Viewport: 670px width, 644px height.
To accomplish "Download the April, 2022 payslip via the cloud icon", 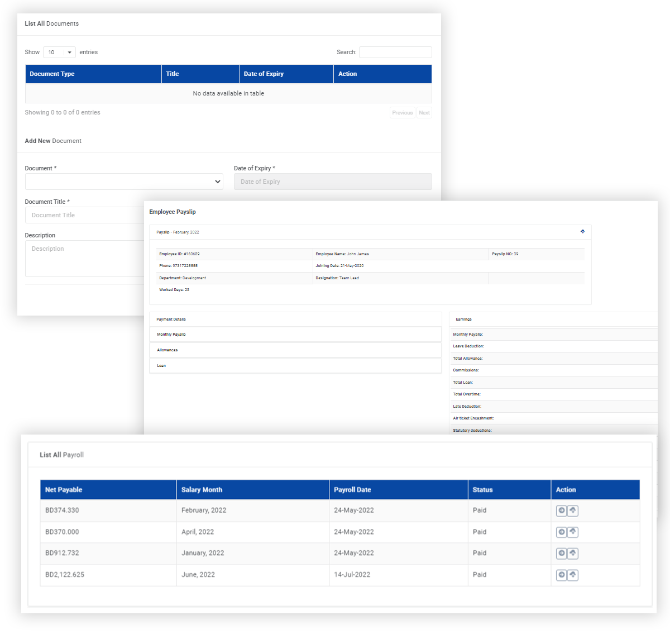I will pos(573,532).
